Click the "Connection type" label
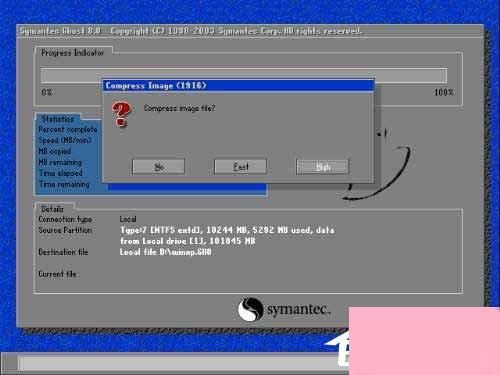The height and width of the screenshot is (375, 500). point(65,219)
